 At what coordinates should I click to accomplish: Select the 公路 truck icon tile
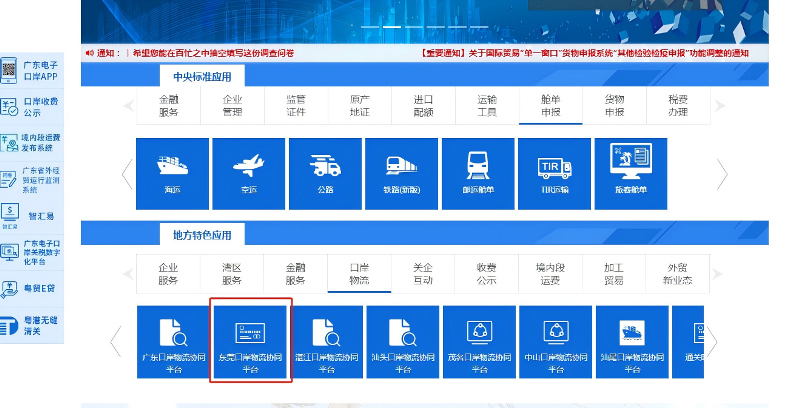tap(325, 173)
